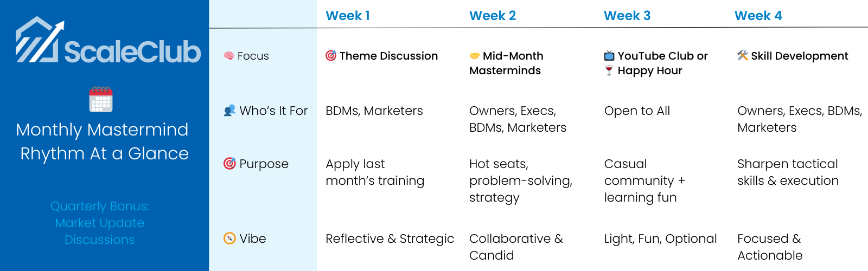Click the dartboard icon before Theme Discussion

331,56
